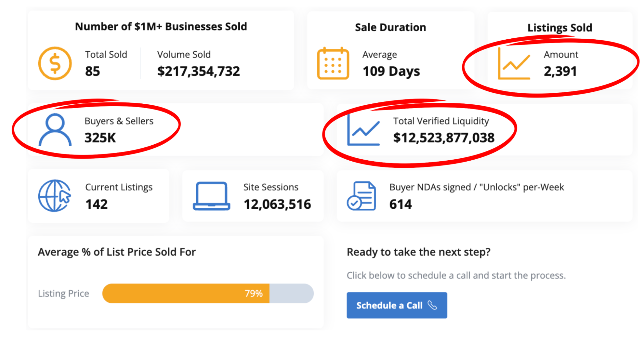Click the signed document checkmark icon
Viewport: 644px width, 341px height.
click(361, 196)
